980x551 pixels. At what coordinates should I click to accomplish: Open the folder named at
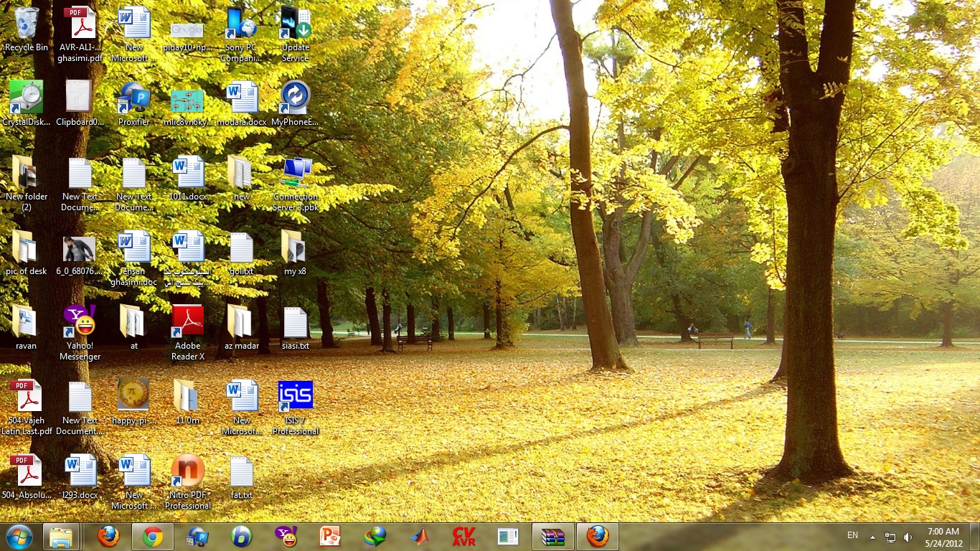point(134,327)
